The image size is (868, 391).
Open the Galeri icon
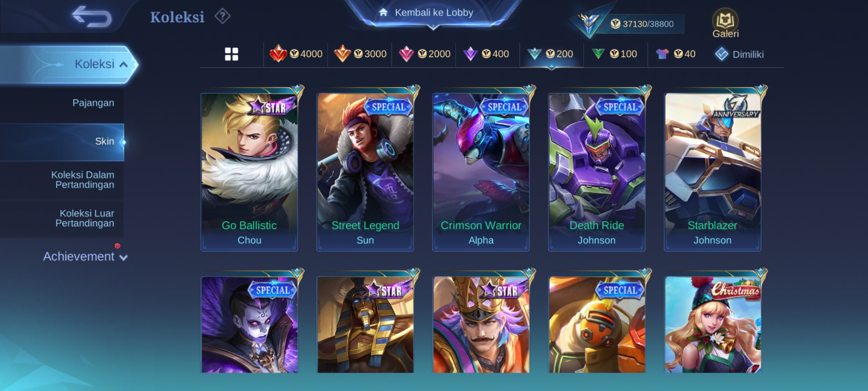(725, 23)
